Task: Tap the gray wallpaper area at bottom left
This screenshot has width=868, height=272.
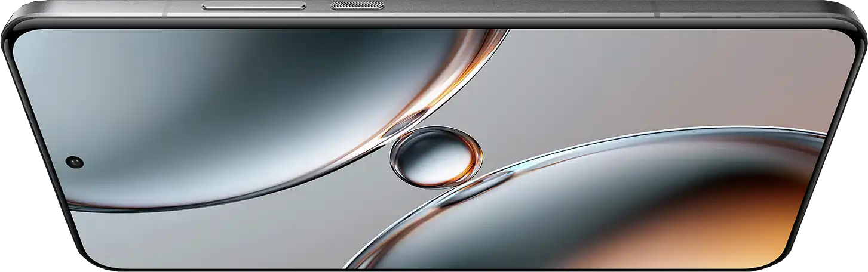Action: [x=179, y=239]
